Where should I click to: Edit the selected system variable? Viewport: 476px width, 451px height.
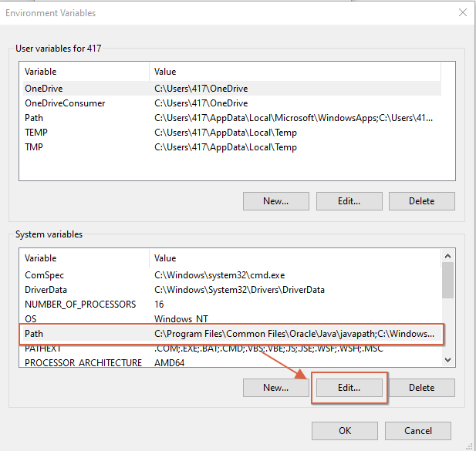click(349, 388)
